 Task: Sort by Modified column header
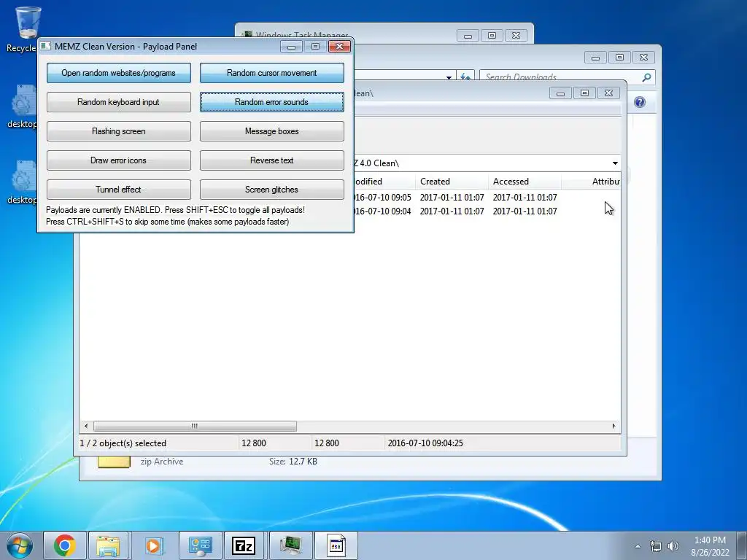click(x=384, y=182)
